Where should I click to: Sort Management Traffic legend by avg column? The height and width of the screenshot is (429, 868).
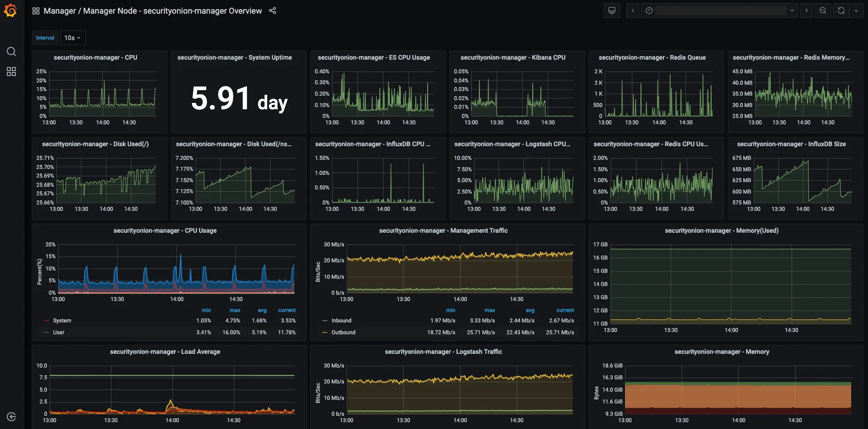pos(530,310)
